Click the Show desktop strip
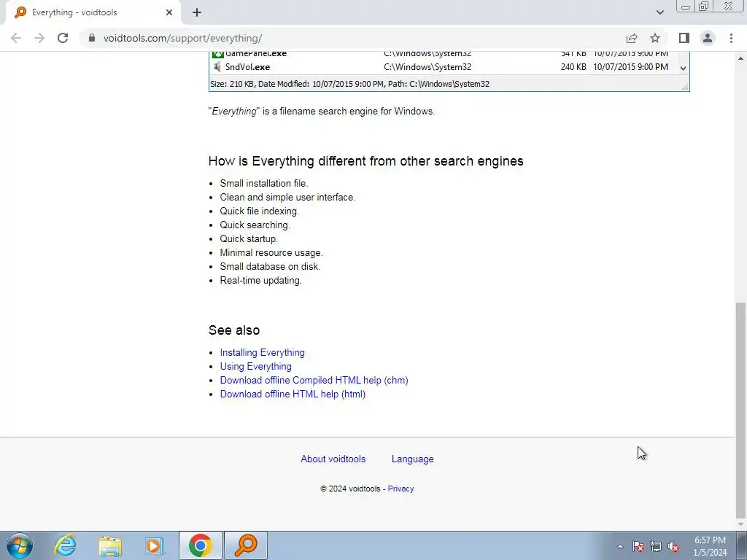Viewport: 747px width, 560px height. [x=741, y=545]
